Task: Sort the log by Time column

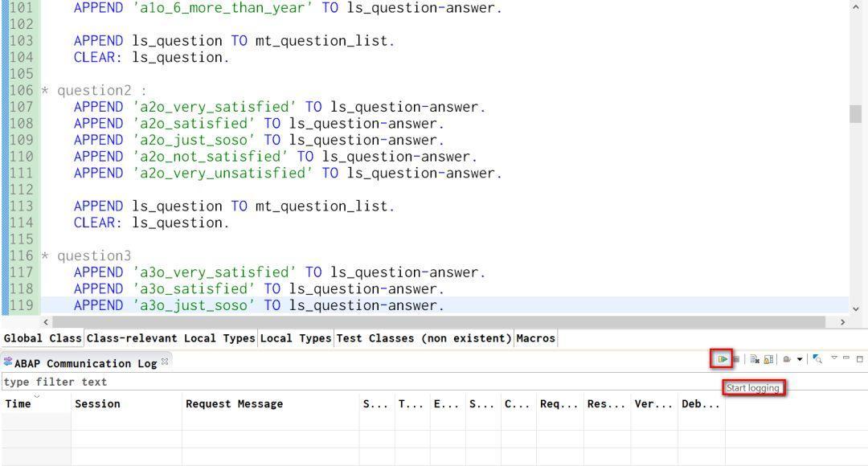Action: tap(36, 403)
